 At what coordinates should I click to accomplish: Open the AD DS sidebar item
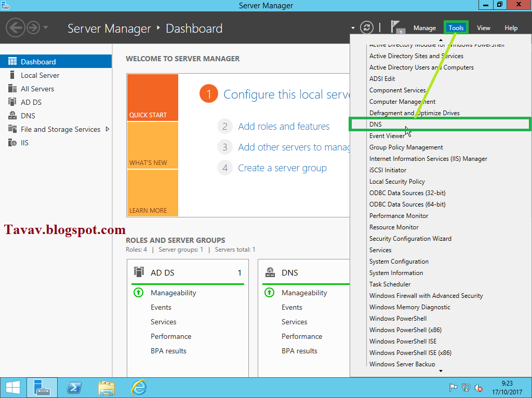coord(31,102)
